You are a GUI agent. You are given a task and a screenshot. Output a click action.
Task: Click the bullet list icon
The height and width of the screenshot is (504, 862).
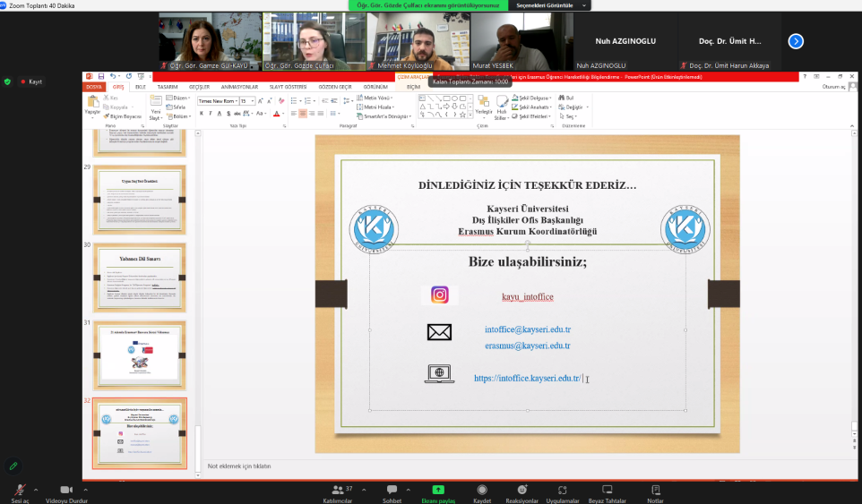coord(294,101)
